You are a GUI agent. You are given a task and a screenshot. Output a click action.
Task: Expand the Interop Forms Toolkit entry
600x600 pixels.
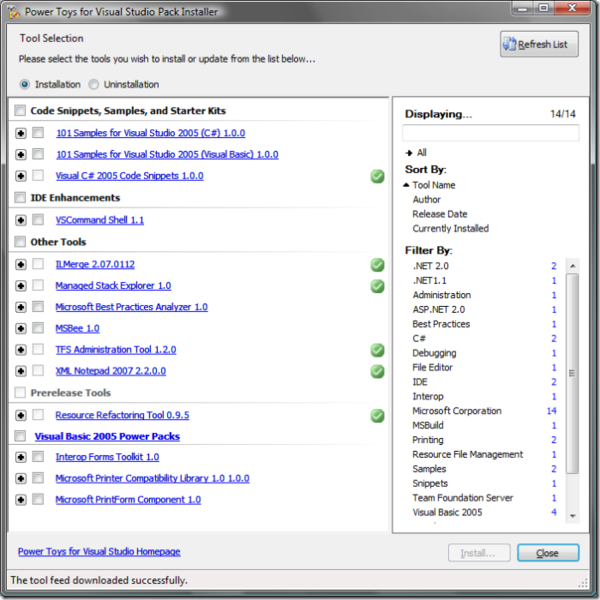21,457
